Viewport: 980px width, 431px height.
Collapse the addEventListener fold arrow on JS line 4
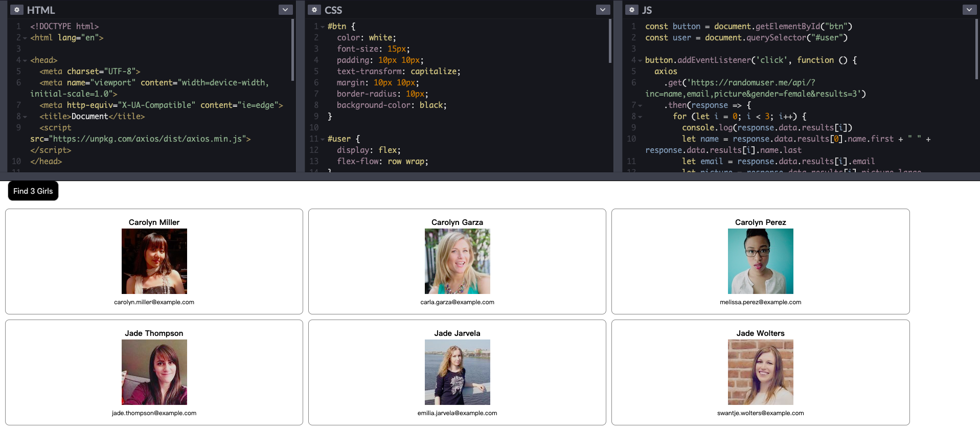pyautogui.click(x=640, y=60)
